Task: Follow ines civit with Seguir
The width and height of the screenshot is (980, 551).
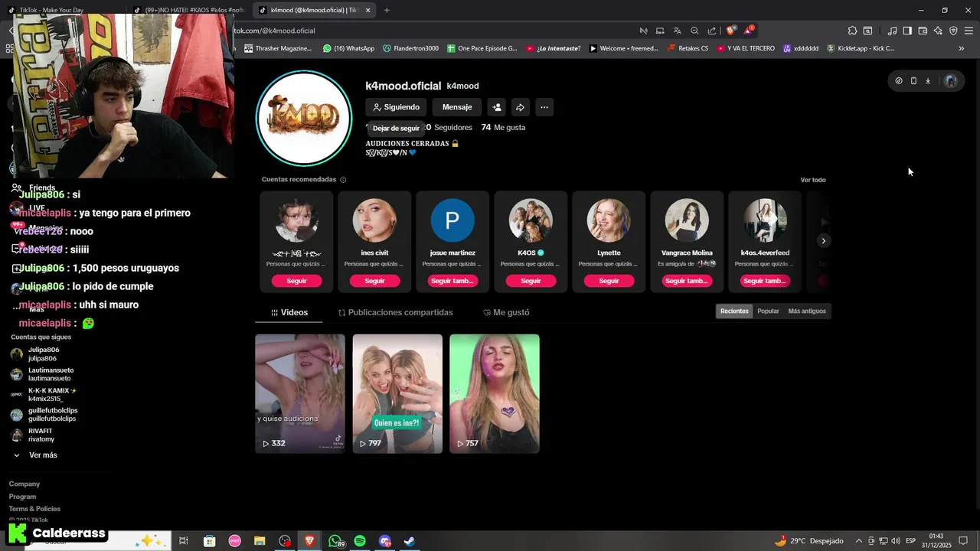Action: (x=374, y=281)
